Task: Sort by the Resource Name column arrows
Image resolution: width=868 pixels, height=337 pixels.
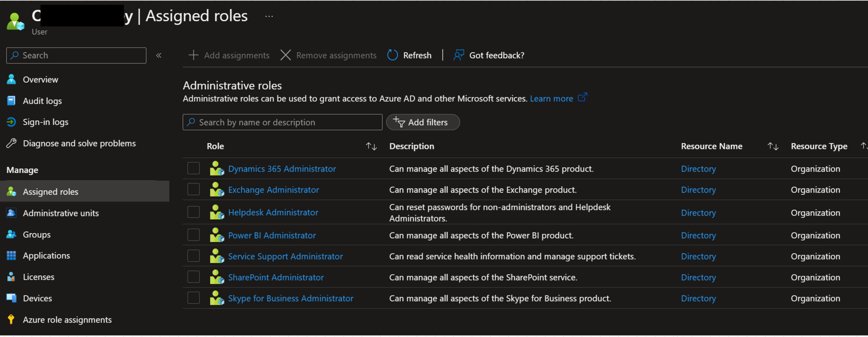Action: click(773, 146)
